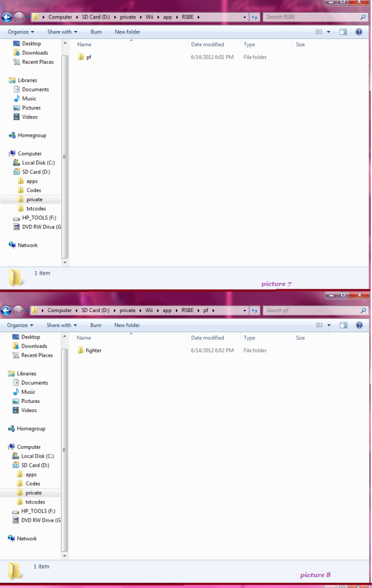The image size is (372, 588).
Task: Click Back arrow in top RSBE window
Action: coord(7,17)
